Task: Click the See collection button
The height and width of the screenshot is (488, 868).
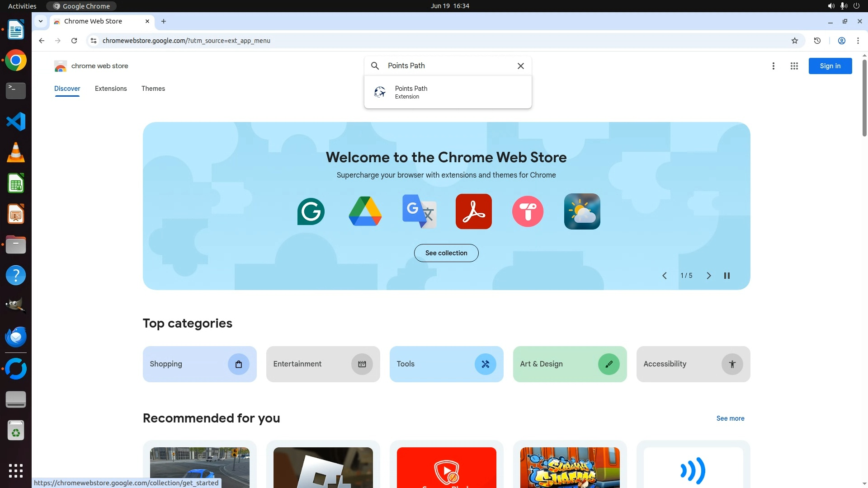Action: pyautogui.click(x=446, y=253)
